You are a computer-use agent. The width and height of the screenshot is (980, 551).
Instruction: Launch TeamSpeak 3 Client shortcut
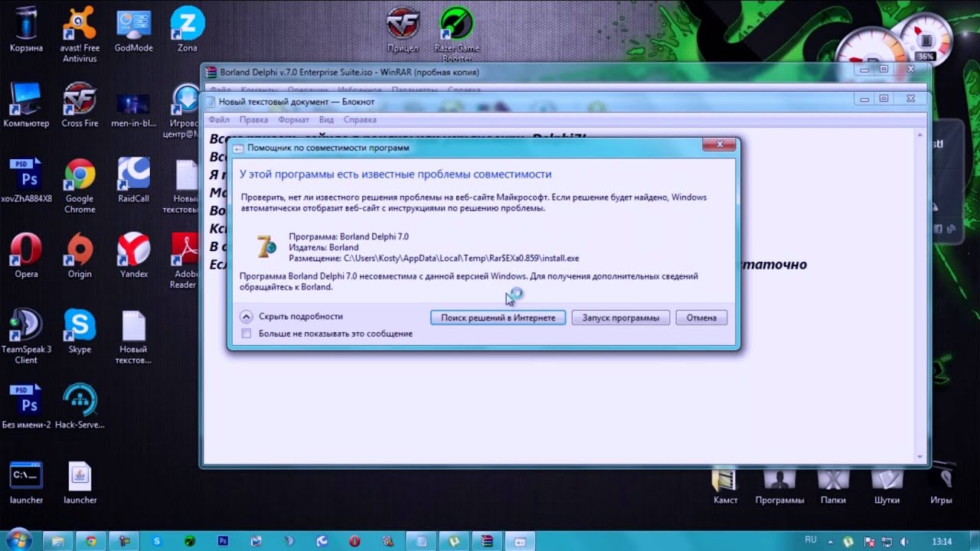click(26, 335)
